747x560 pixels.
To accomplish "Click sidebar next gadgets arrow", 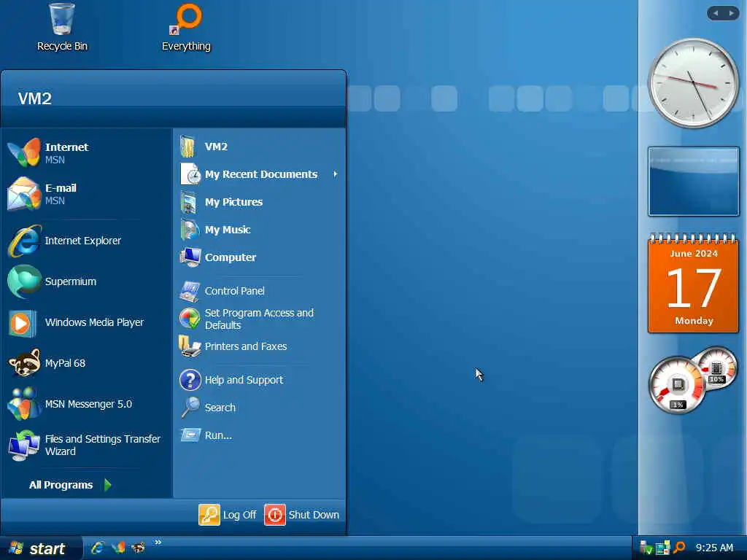I will (x=731, y=13).
